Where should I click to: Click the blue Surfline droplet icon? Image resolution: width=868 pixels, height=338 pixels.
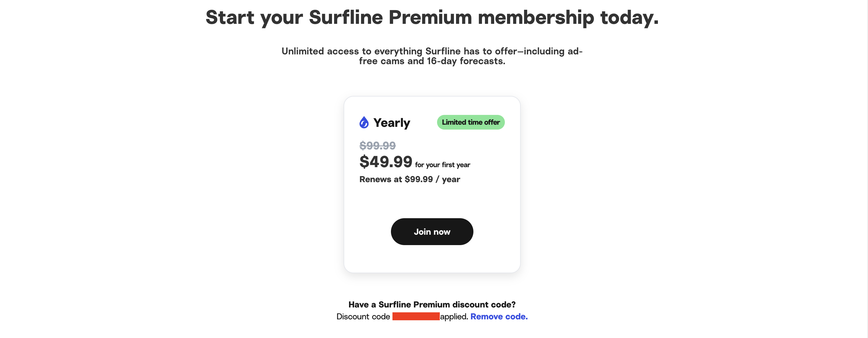point(363,123)
